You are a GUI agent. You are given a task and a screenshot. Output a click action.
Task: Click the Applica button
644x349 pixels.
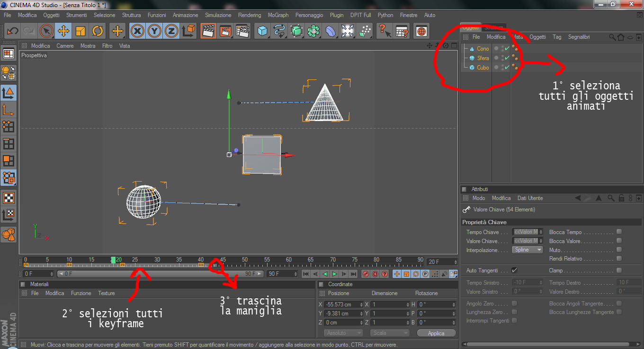(x=436, y=333)
